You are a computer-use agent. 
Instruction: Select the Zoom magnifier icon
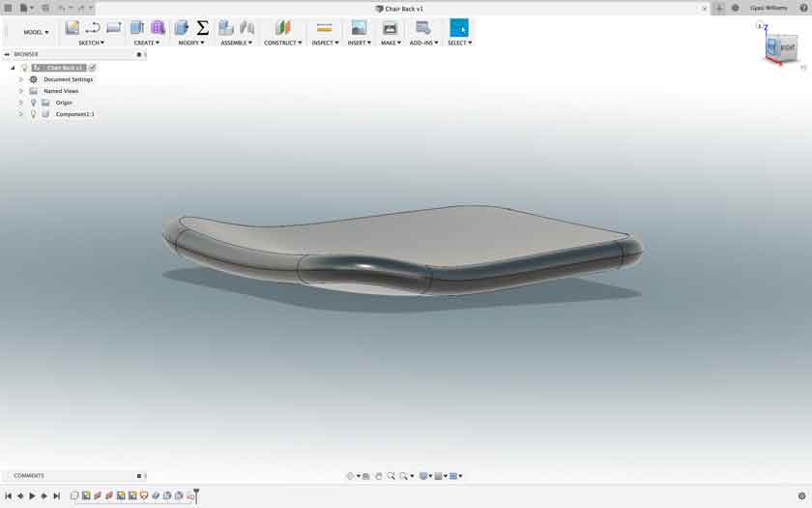(391, 476)
